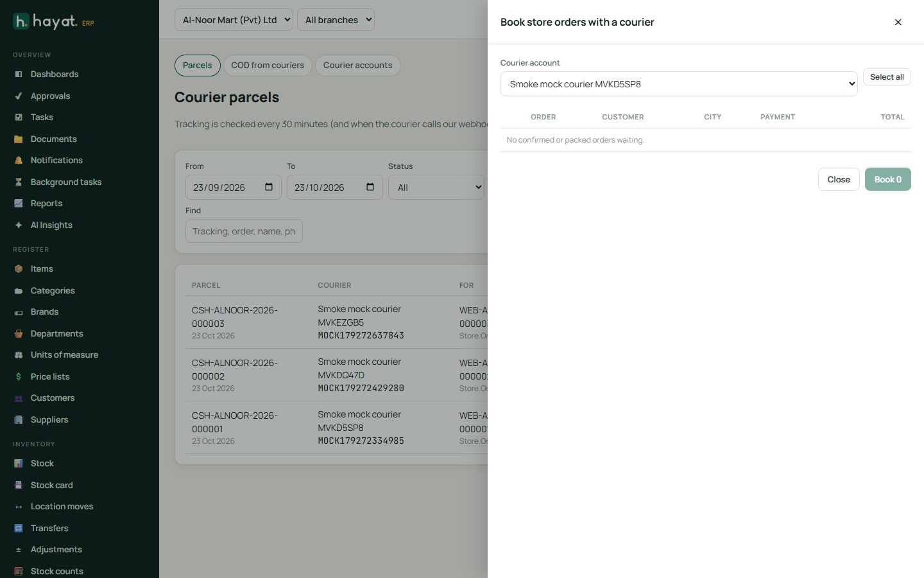Viewport: 924px width, 578px height.
Task: Click the Close button in panel
Action: (x=839, y=179)
